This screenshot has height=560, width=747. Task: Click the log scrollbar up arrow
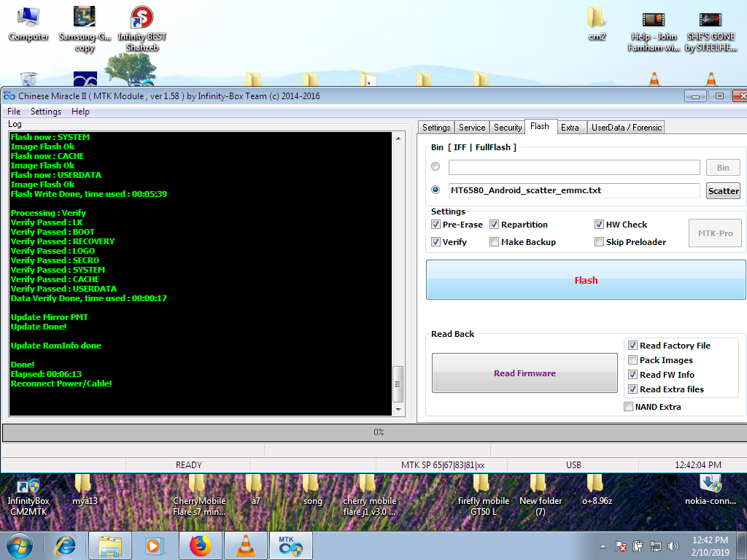click(398, 139)
